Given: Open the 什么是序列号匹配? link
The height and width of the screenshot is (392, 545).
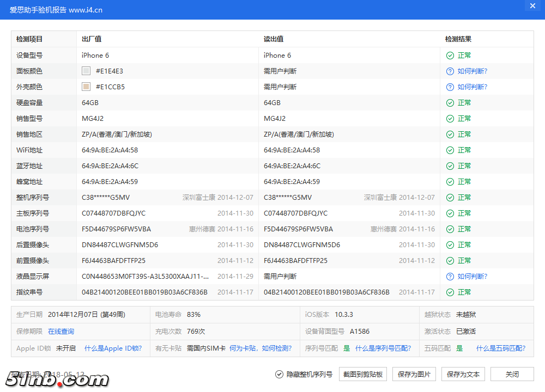Looking at the screenshot, I should [x=383, y=348].
